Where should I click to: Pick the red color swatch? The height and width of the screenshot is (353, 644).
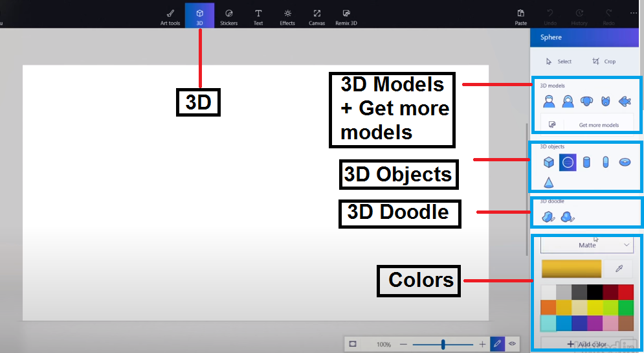click(x=625, y=292)
